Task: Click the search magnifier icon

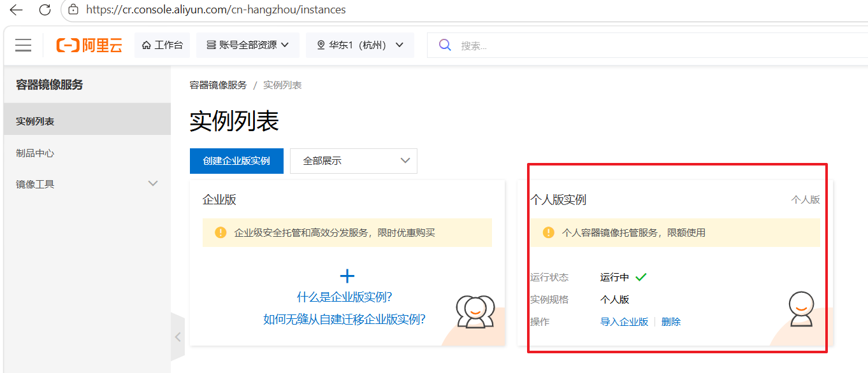Action: pos(445,45)
